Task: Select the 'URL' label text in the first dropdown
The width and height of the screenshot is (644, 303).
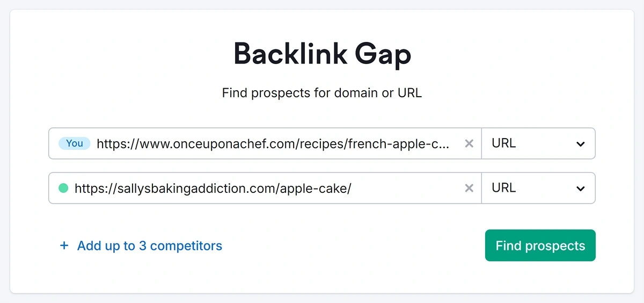Action: (x=503, y=143)
